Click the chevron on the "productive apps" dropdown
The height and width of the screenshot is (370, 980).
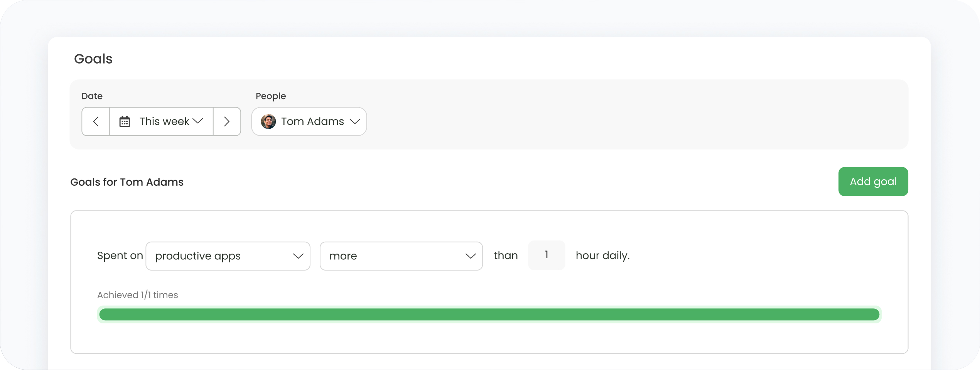[x=297, y=256]
